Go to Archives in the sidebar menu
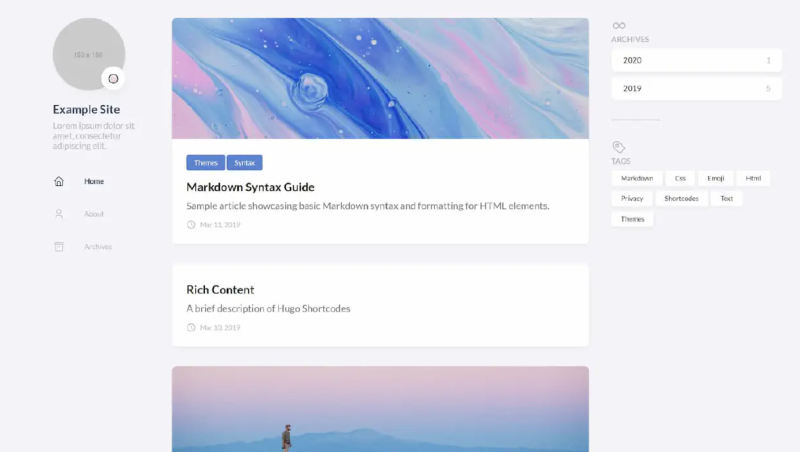800x452 pixels. pyautogui.click(x=98, y=246)
